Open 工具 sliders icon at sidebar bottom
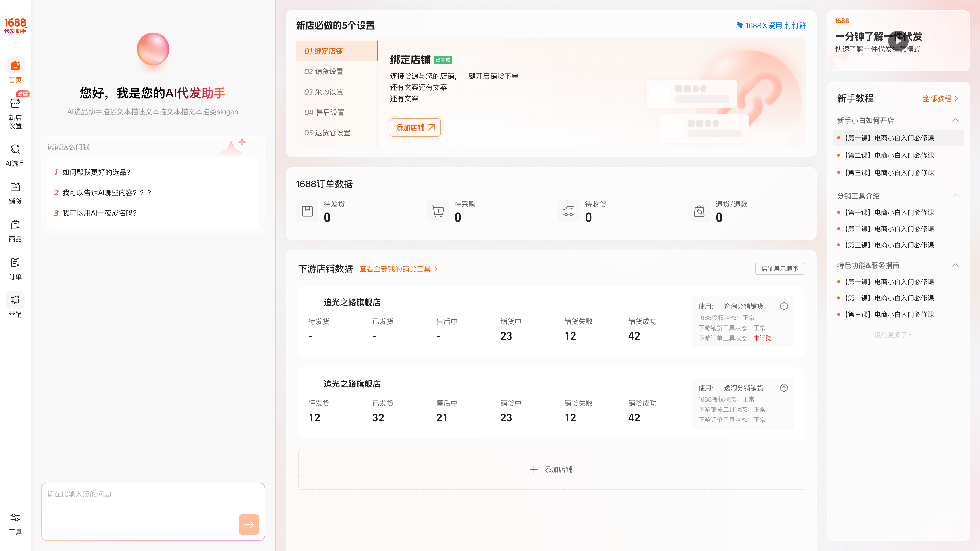Viewport: 980px width, 551px height. [15, 518]
